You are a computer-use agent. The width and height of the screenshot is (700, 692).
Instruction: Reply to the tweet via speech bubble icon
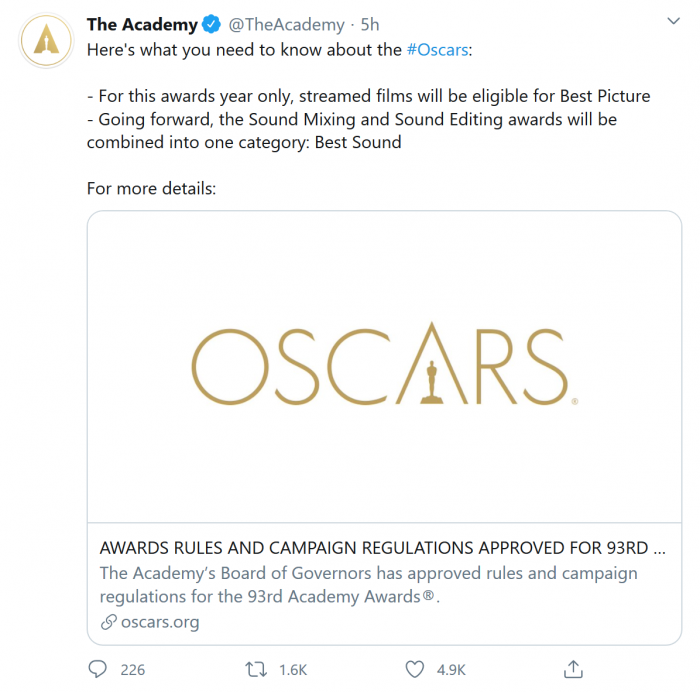pos(98,669)
